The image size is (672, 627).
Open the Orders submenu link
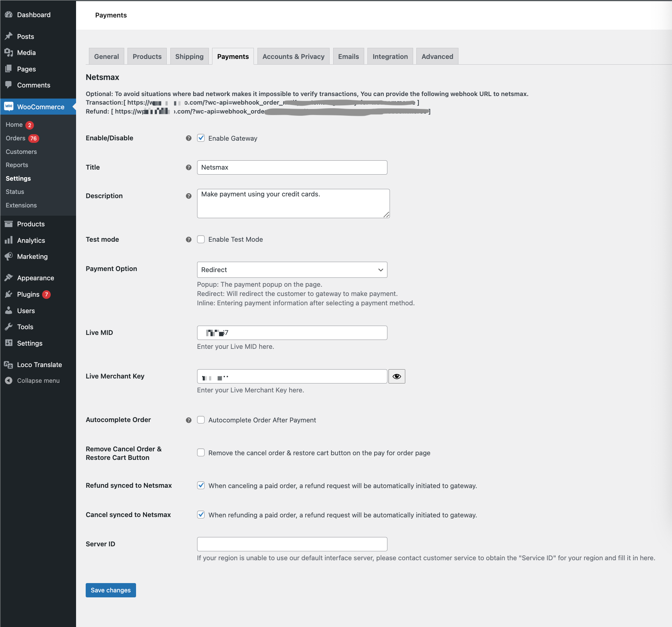(x=16, y=138)
